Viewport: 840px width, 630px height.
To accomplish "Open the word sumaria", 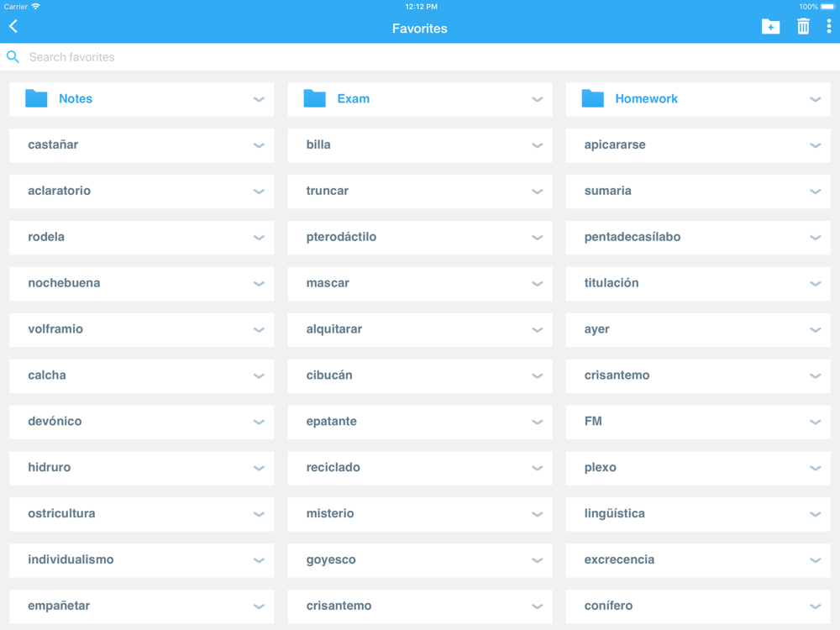I will pos(607,191).
